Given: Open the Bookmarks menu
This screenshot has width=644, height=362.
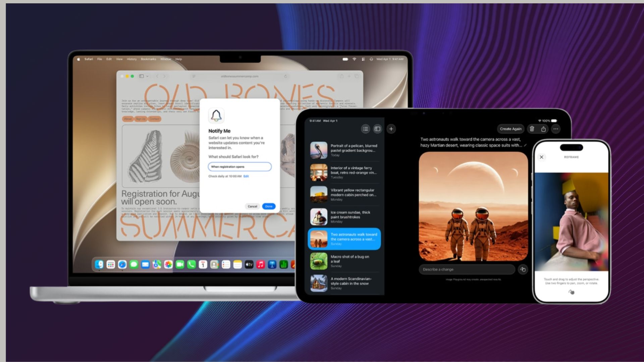Looking at the screenshot, I should (x=149, y=59).
